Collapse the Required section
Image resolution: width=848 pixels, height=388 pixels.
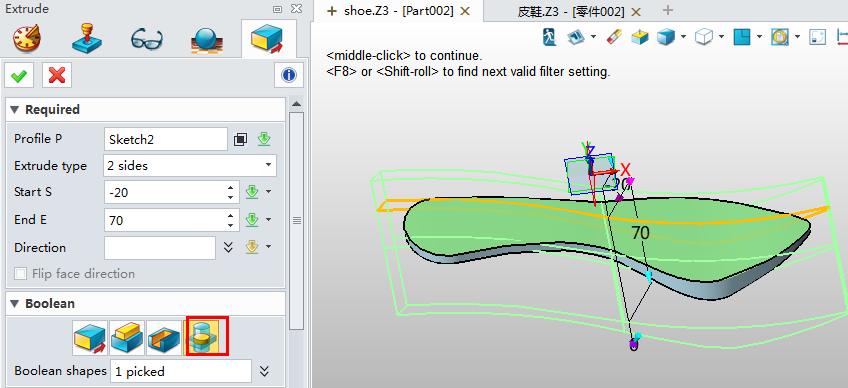(x=15, y=110)
